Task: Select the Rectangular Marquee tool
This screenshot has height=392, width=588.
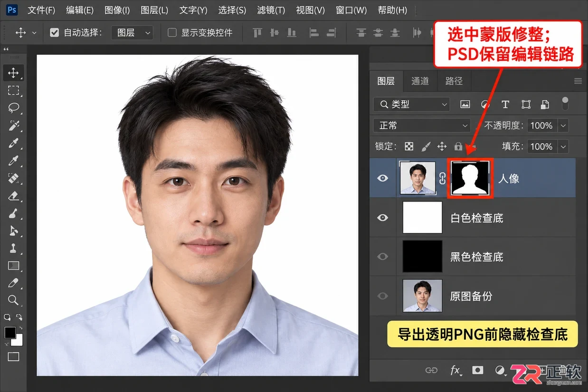Action: [x=13, y=90]
